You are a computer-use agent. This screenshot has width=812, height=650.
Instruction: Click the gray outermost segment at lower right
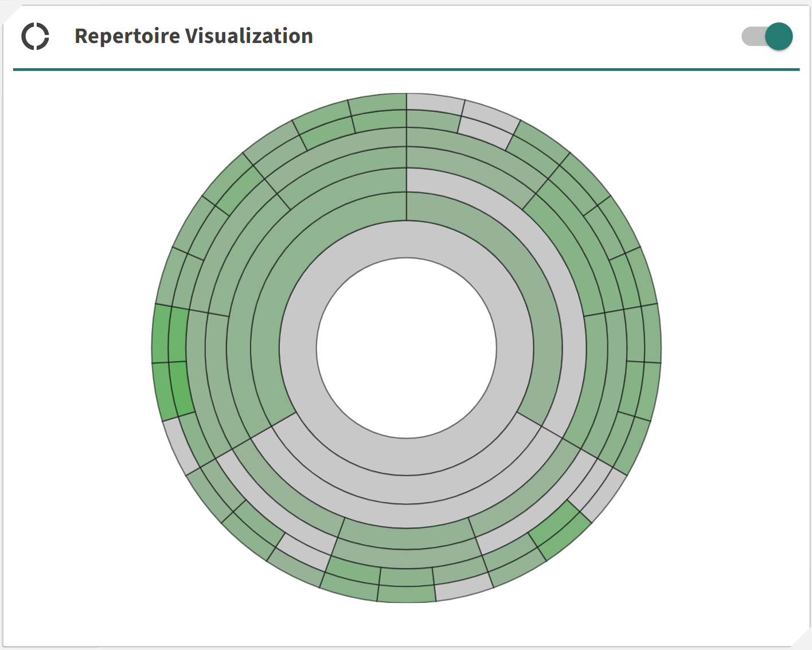click(608, 494)
